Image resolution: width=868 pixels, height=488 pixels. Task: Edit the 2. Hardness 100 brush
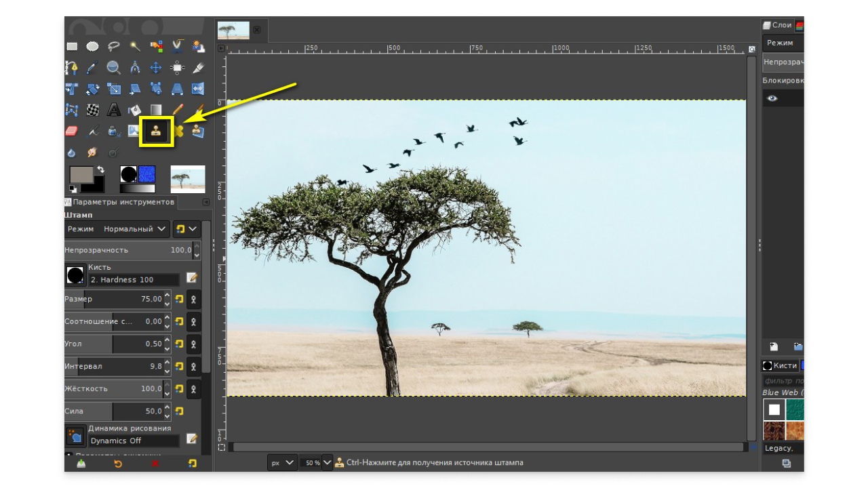192,277
